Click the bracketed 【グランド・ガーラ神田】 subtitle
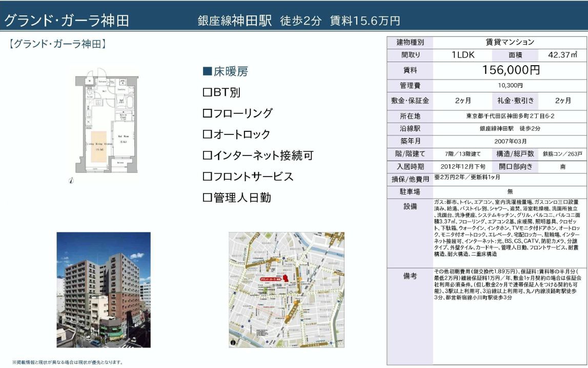 [x=57, y=44]
